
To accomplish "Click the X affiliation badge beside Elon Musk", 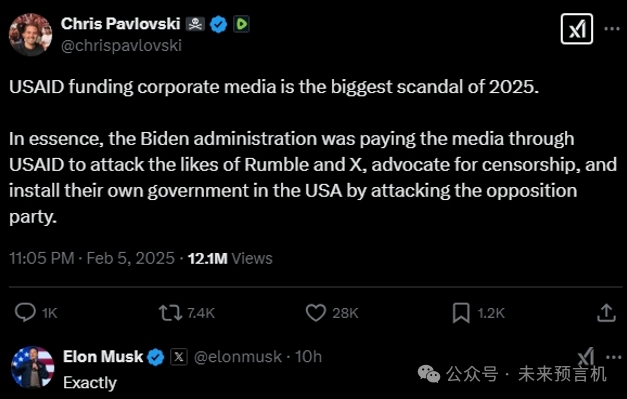I will click(x=179, y=357).
